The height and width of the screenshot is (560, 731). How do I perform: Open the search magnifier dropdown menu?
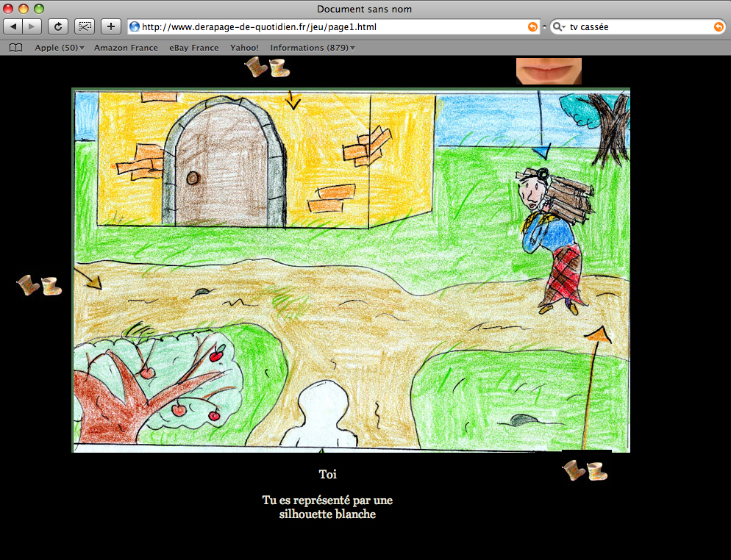558,26
